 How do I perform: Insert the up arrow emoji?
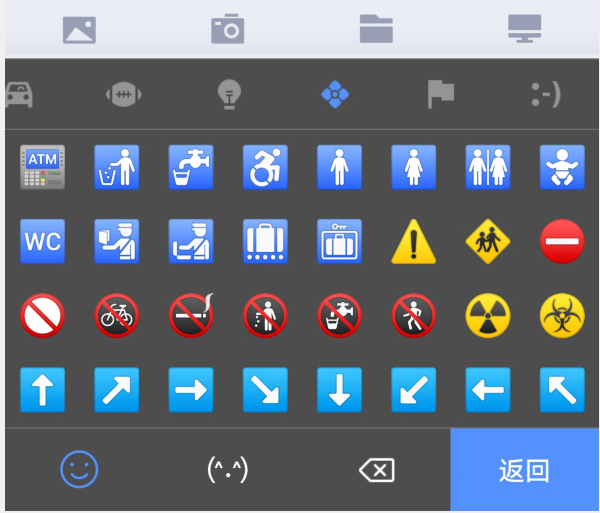(42, 390)
